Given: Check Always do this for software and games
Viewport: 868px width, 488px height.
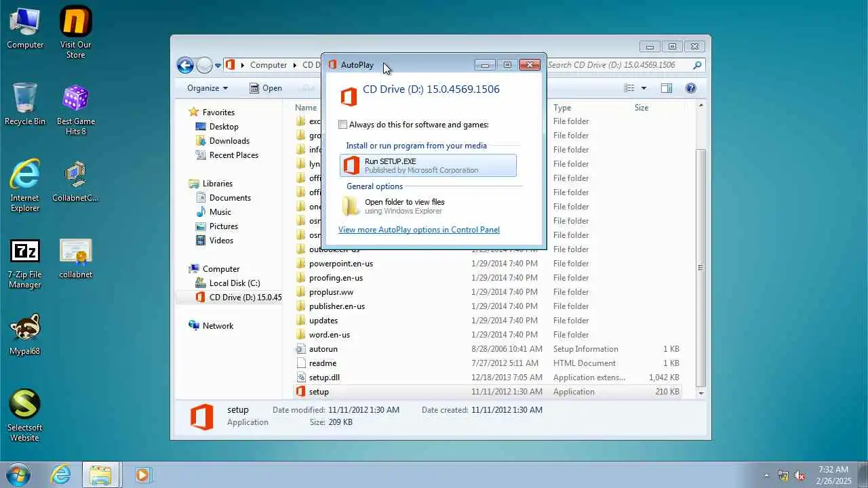Looking at the screenshot, I should pyautogui.click(x=343, y=125).
